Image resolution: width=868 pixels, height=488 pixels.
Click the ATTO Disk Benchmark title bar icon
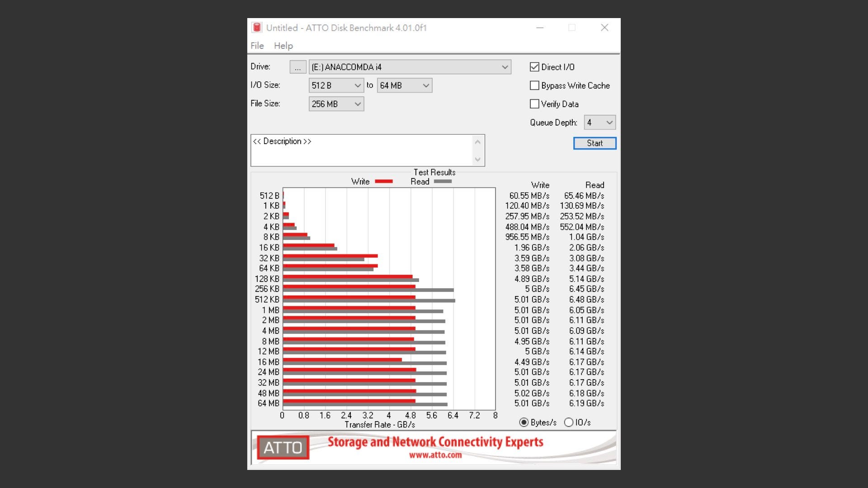257,28
